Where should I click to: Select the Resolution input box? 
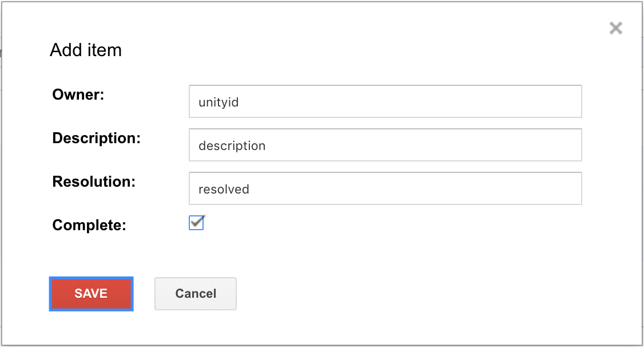[x=385, y=188]
